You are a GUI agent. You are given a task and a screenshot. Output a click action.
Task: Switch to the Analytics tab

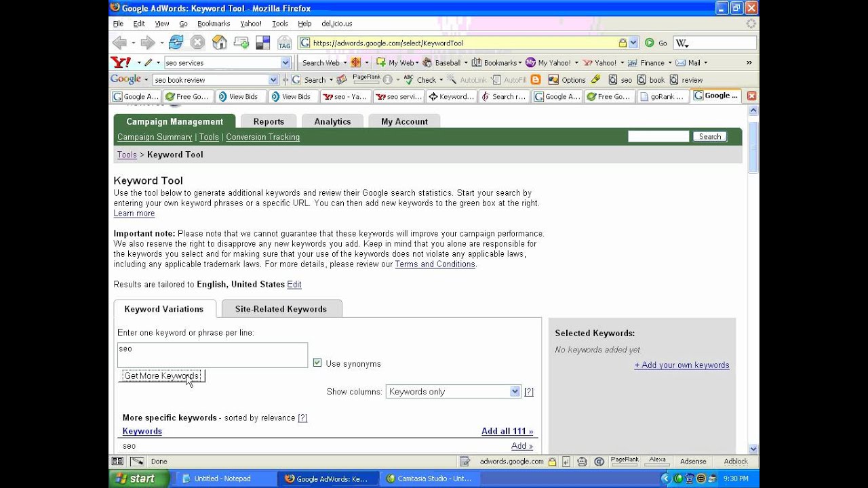coord(332,121)
